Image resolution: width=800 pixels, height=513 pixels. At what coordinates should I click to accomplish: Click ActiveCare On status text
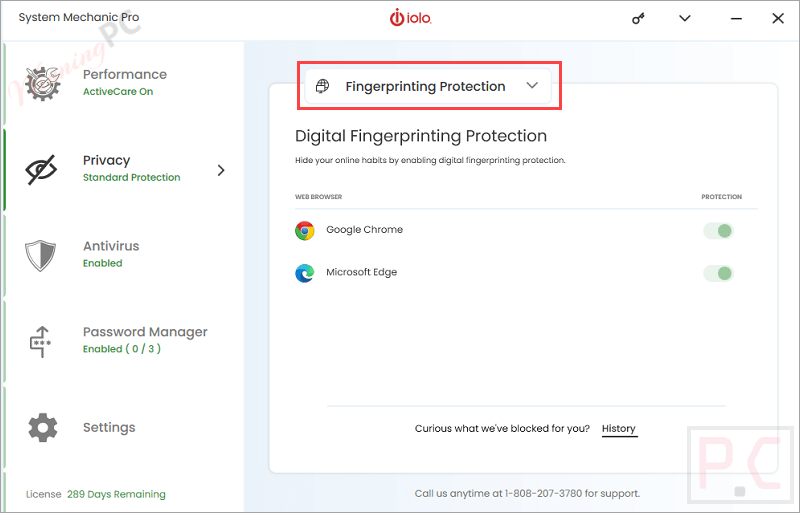point(118,91)
